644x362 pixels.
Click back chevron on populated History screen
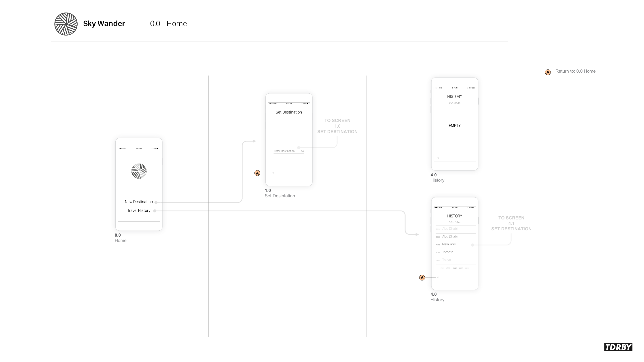[x=438, y=277]
